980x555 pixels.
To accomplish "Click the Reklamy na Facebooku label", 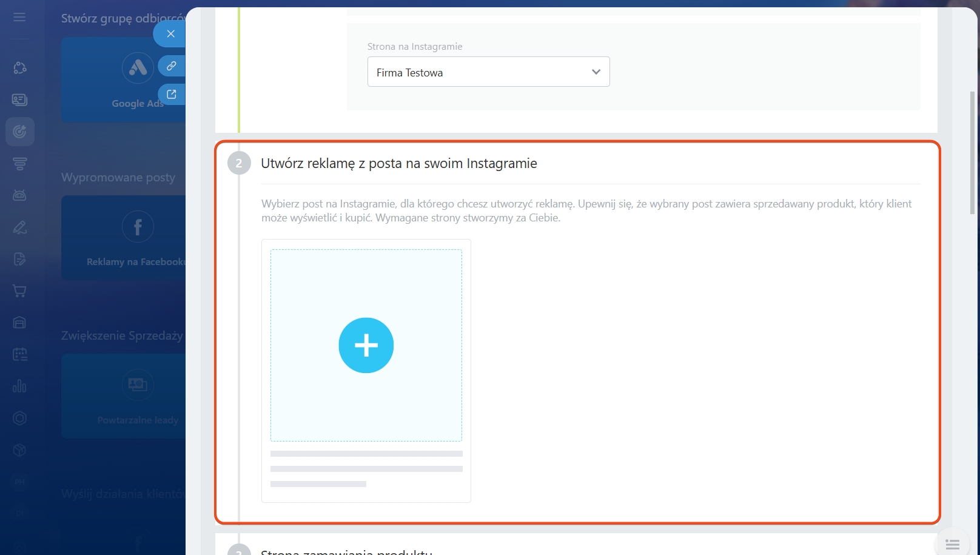I will coord(136,262).
